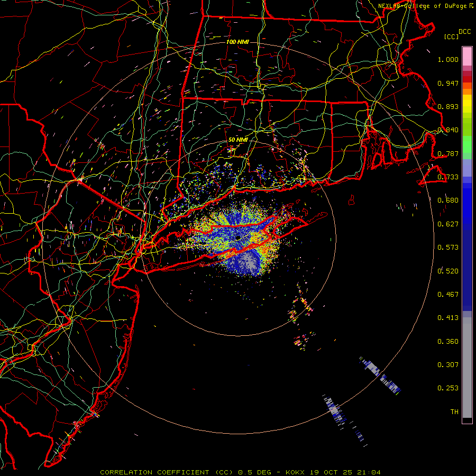Click the 0.733 color scale value

[x=448, y=177]
